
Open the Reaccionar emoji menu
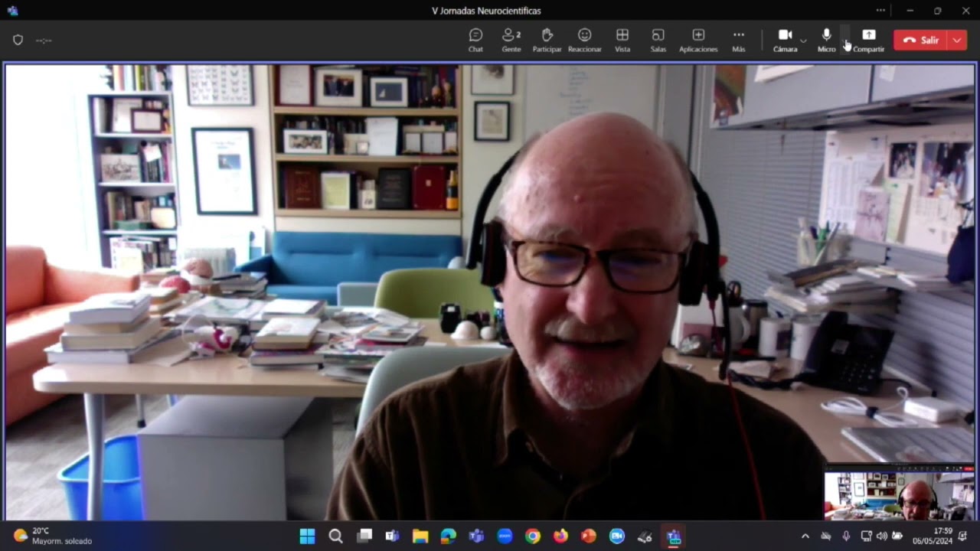584,40
